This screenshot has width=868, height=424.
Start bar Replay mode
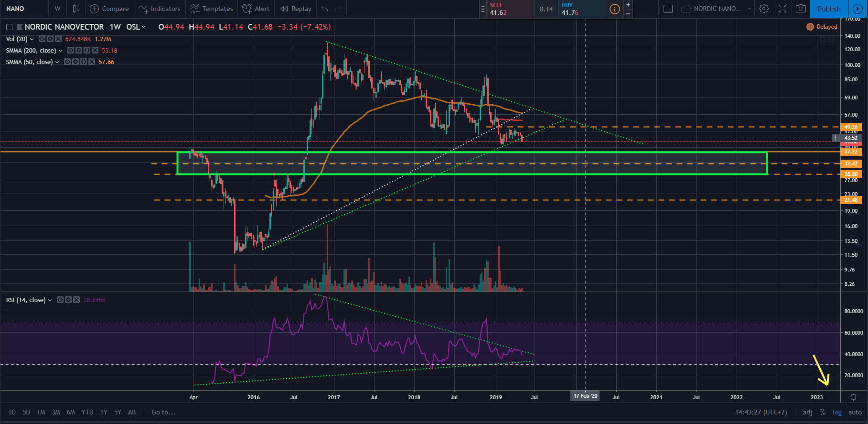(x=296, y=9)
